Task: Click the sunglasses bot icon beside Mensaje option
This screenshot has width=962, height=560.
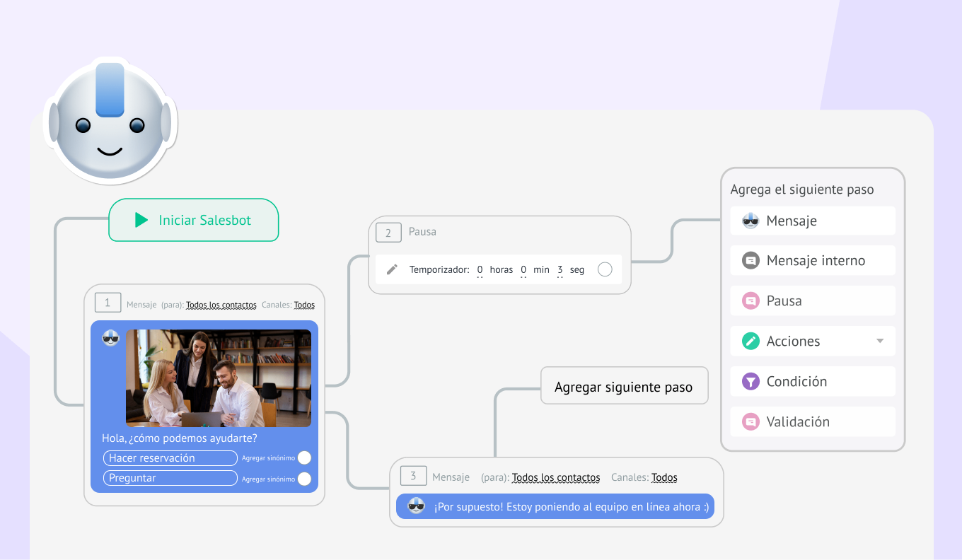Action: click(751, 221)
